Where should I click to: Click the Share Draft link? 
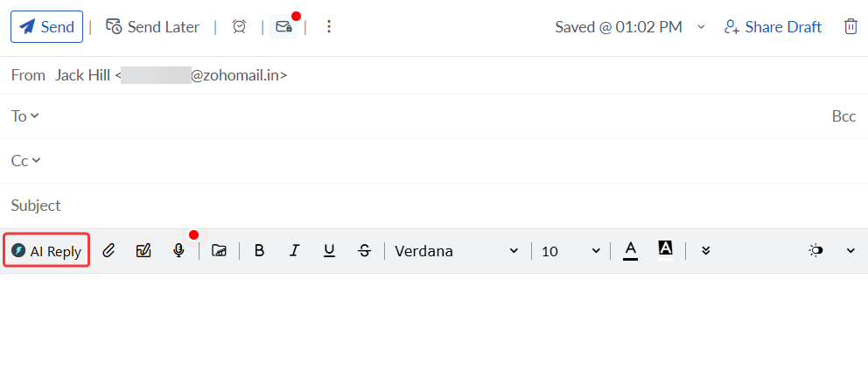[x=773, y=27]
